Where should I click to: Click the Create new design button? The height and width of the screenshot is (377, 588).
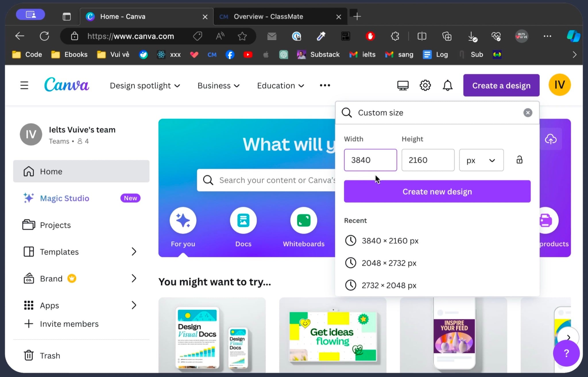(x=437, y=191)
